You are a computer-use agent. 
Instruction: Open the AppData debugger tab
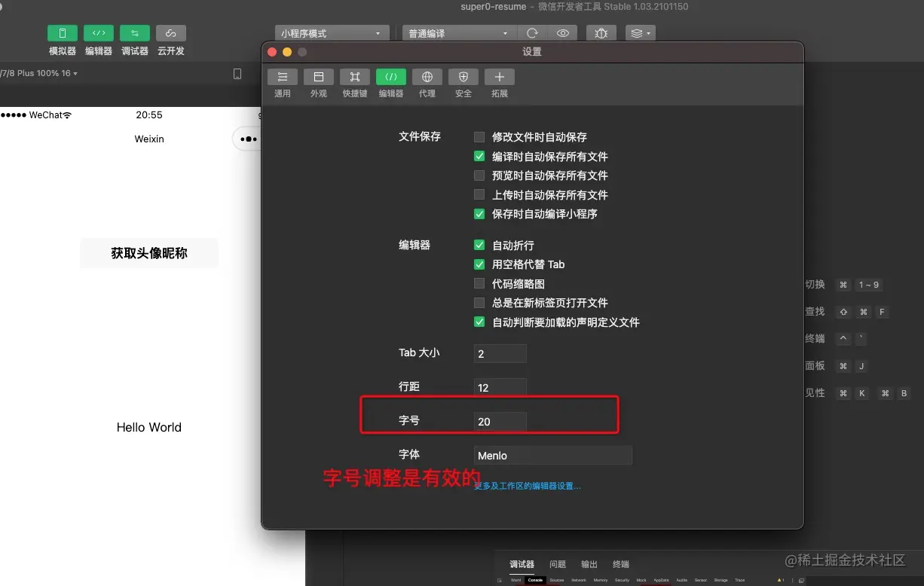[661, 580]
